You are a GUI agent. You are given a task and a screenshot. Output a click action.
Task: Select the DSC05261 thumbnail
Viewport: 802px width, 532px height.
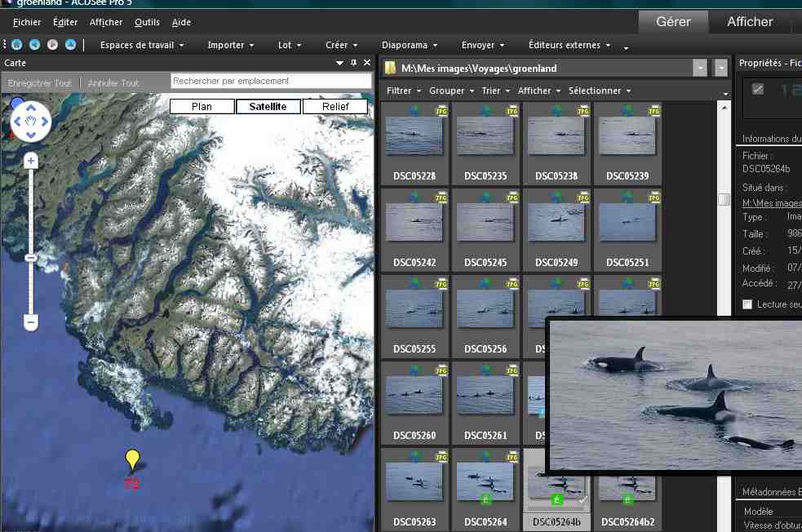pos(485,403)
